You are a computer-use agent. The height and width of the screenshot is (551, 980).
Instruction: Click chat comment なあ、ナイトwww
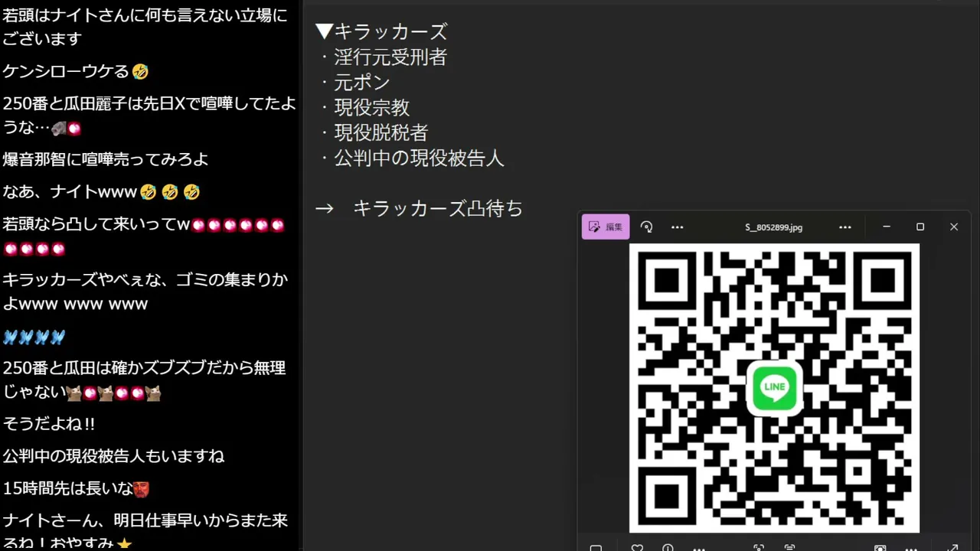point(101,191)
